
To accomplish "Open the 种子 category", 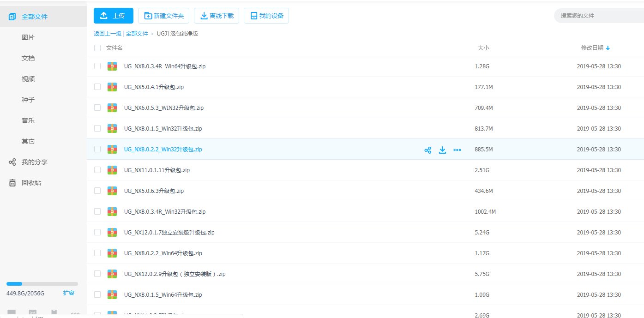I will click(x=28, y=100).
